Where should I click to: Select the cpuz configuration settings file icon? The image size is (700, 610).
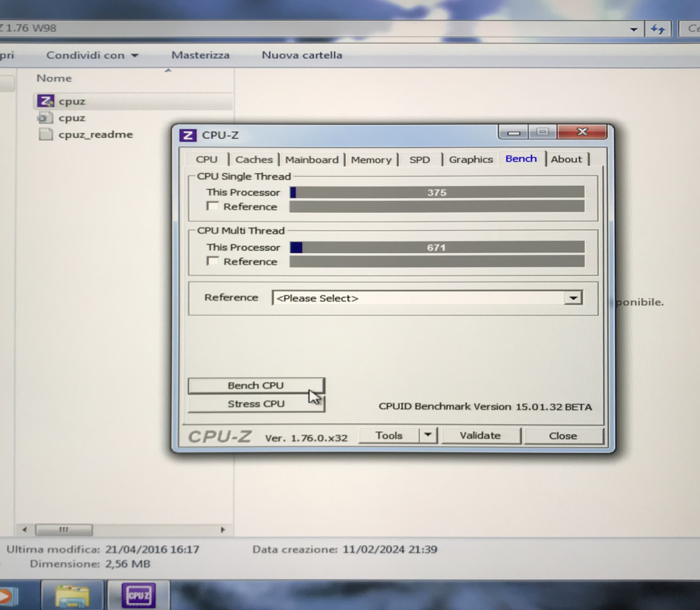[x=45, y=118]
